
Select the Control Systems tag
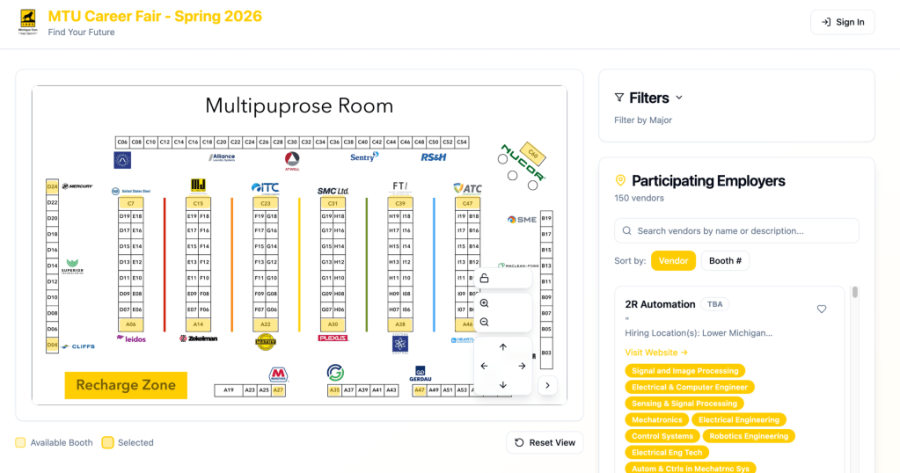coord(662,436)
